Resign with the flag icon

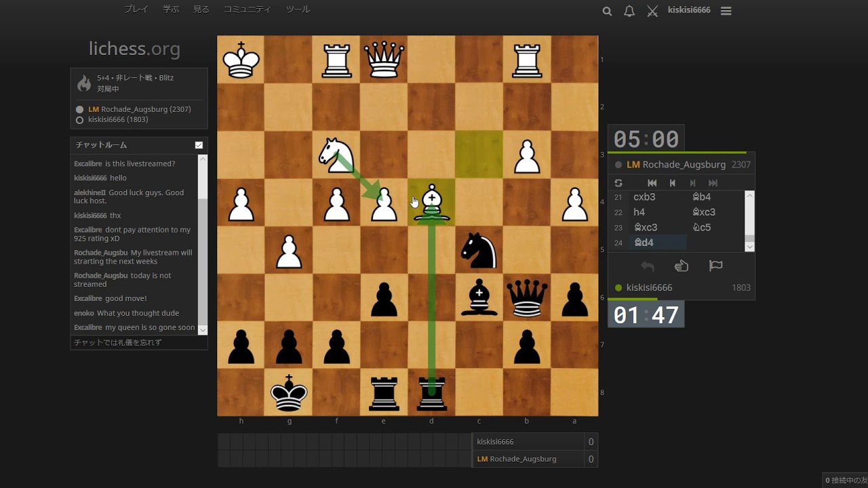pyautogui.click(x=715, y=266)
